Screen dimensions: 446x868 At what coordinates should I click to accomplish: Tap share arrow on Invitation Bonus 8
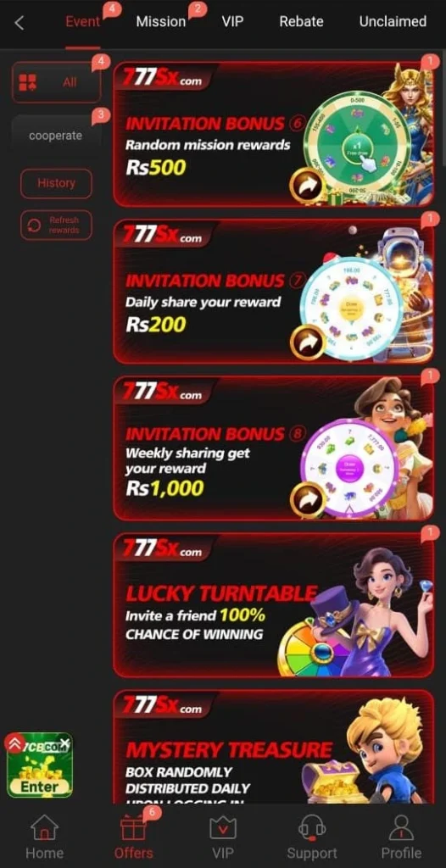306,499
